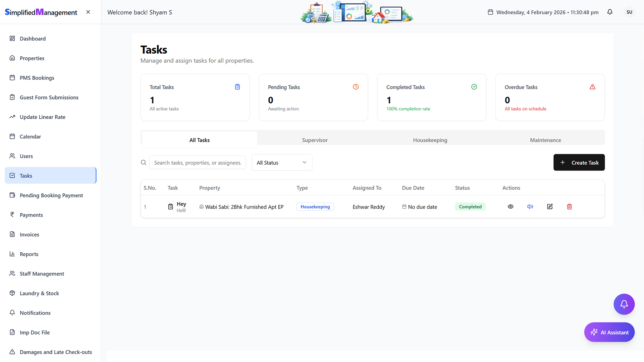Click the purple floating bell button
Screen dimensions: 644x362
click(624, 304)
